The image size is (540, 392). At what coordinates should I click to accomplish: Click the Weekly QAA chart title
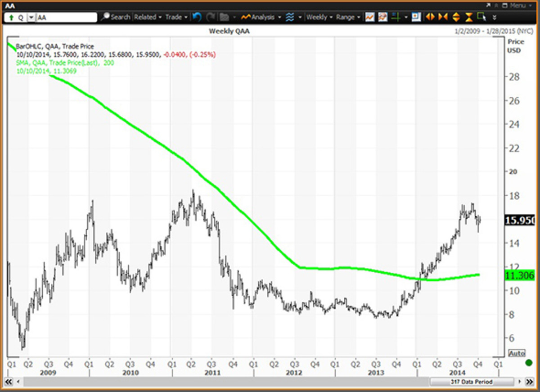coord(229,31)
